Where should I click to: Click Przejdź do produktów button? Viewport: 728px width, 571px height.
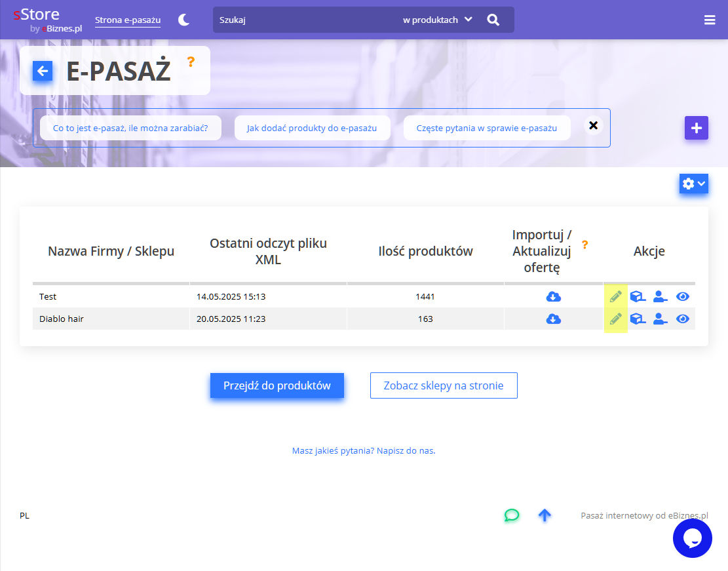[277, 385]
